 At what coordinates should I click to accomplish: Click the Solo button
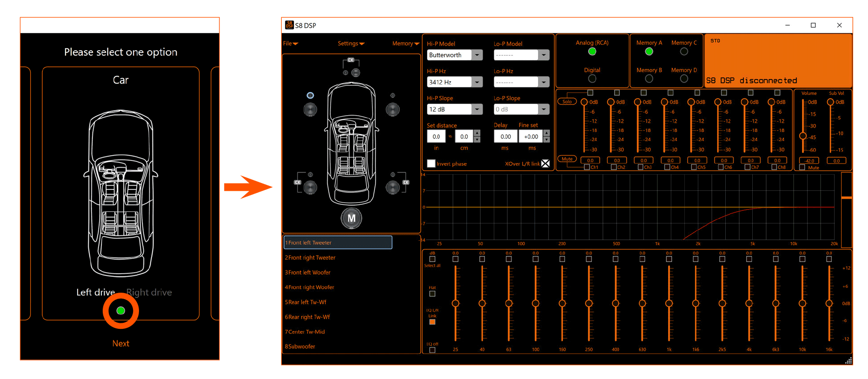[567, 102]
